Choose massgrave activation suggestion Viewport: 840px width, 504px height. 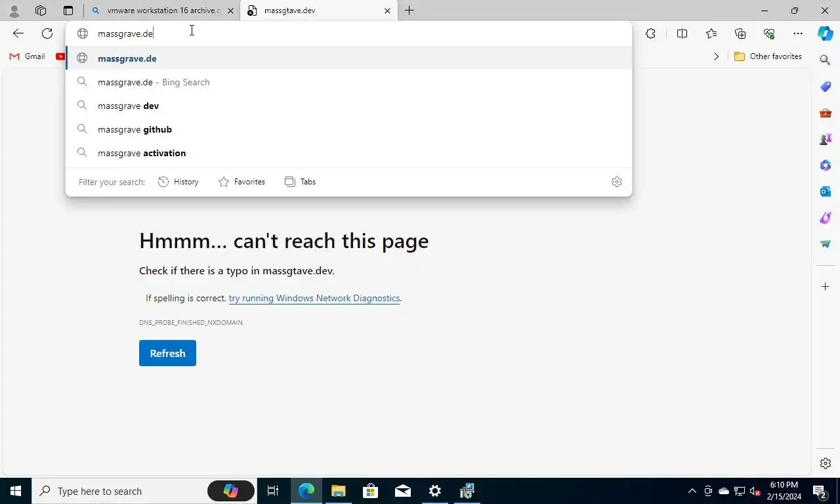click(x=348, y=153)
